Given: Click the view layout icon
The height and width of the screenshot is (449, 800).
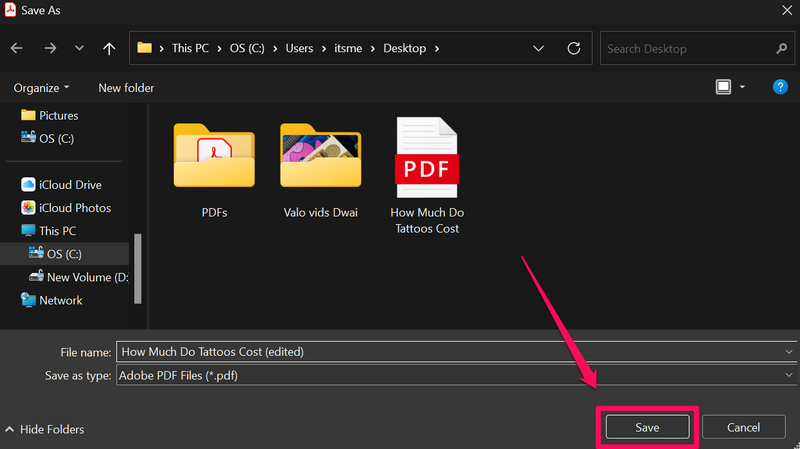Looking at the screenshot, I should point(723,88).
